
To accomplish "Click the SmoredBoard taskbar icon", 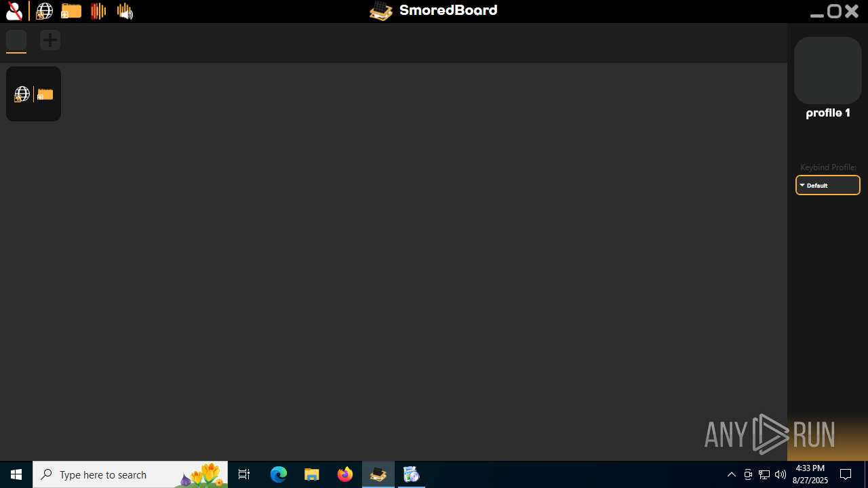I will point(378,474).
